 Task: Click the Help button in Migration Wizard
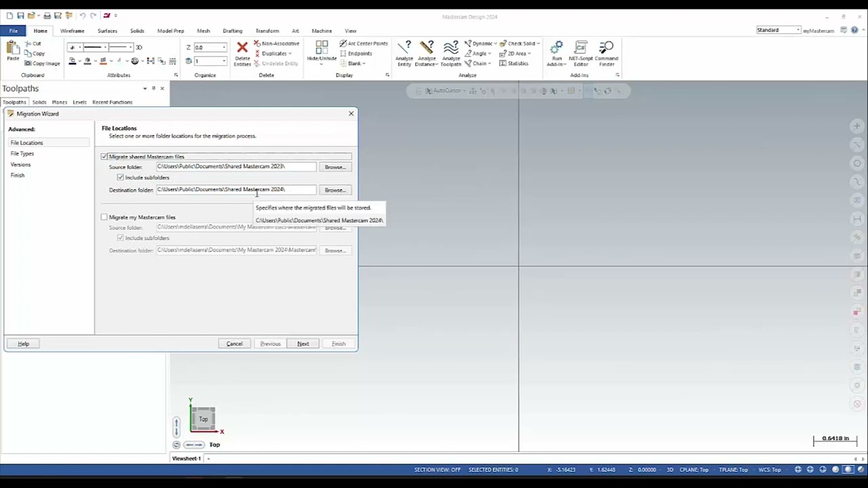[x=23, y=344]
